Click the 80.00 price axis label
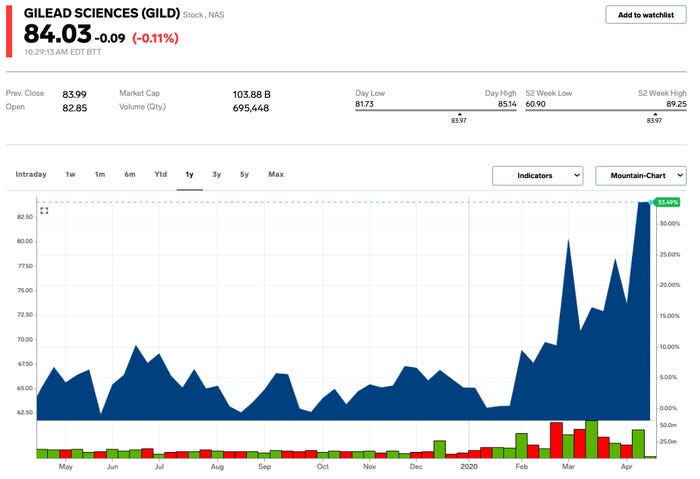This screenshot has height=479, width=700. coord(25,241)
